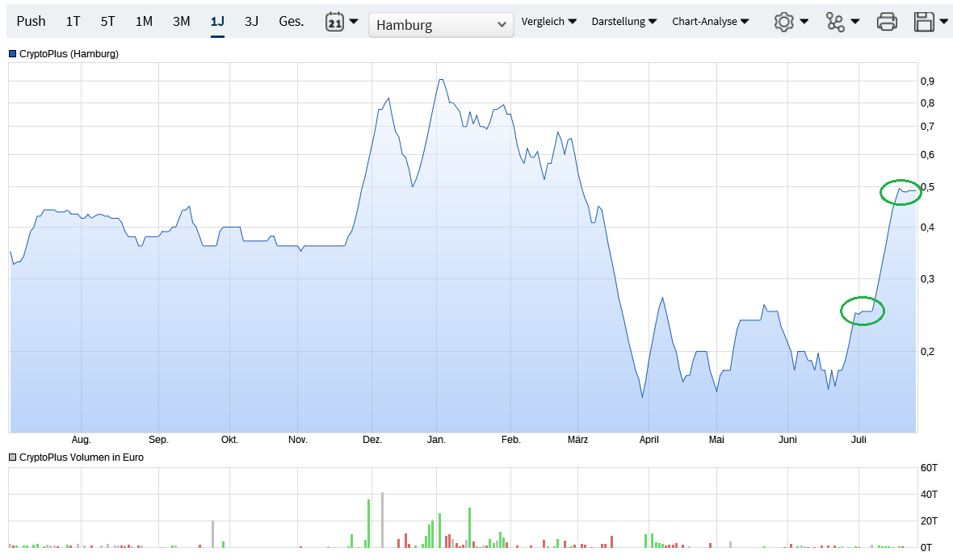
Task: Select the 1T time range
Action: click(x=73, y=21)
